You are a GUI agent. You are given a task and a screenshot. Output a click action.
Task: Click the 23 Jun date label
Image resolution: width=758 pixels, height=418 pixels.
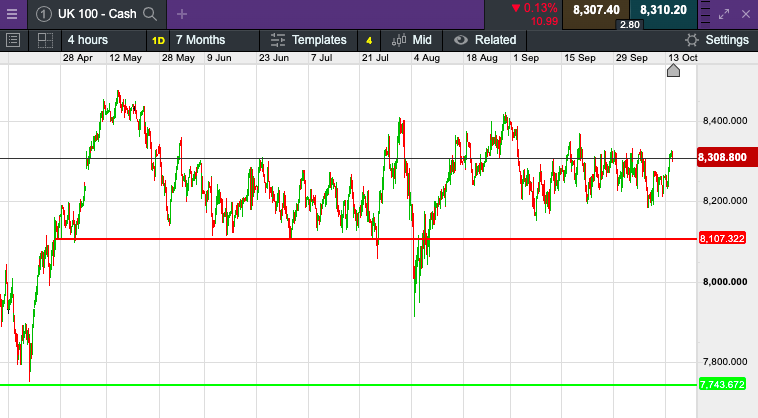pyautogui.click(x=274, y=58)
